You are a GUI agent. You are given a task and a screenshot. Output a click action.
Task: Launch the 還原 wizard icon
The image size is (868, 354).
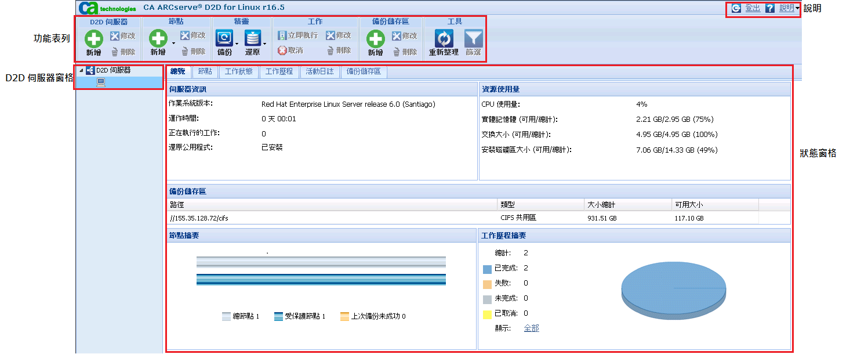[252, 39]
